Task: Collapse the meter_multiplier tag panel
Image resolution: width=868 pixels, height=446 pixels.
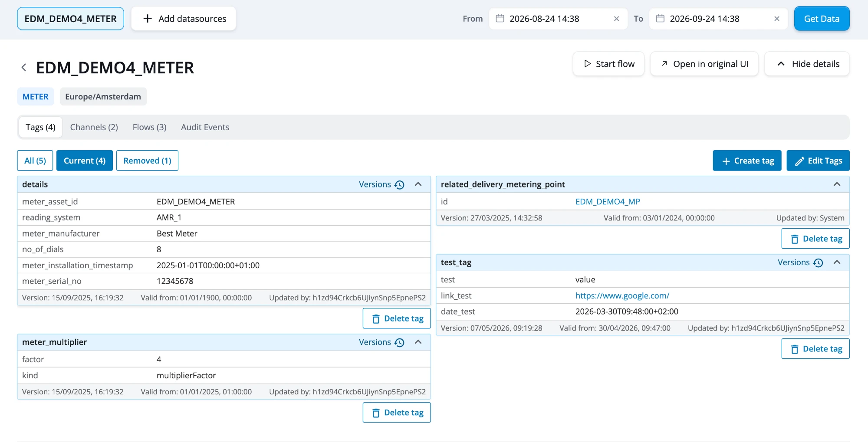Action: pyautogui.click(x=418, y=342)
